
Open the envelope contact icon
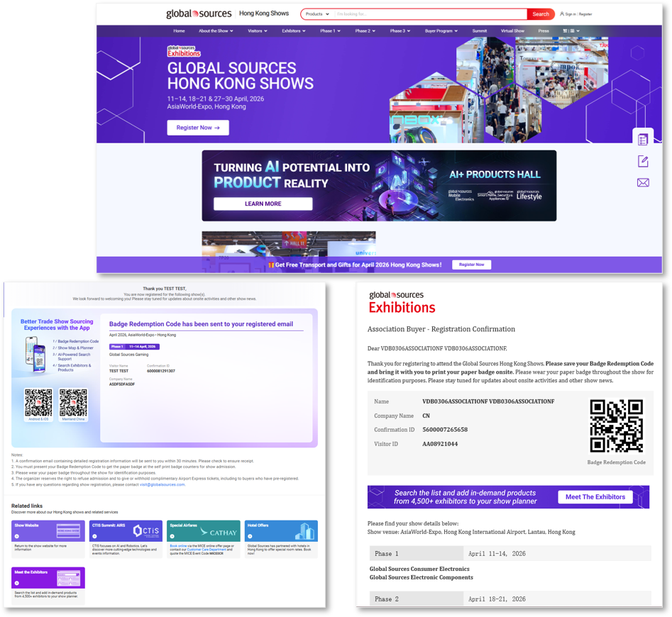(x=643, y=183)
